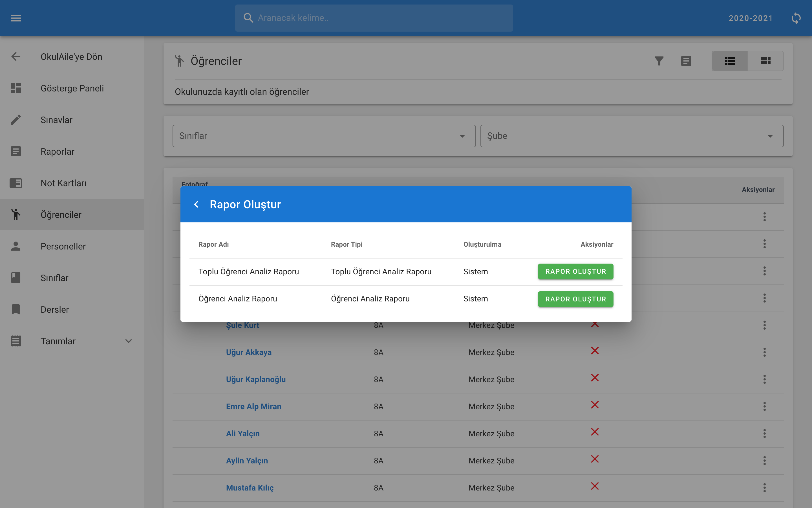This screenshot has width=812, height=508.
Task: Click the 8A cell in Aylin Yalçın's row
Action: coord(378,461)
